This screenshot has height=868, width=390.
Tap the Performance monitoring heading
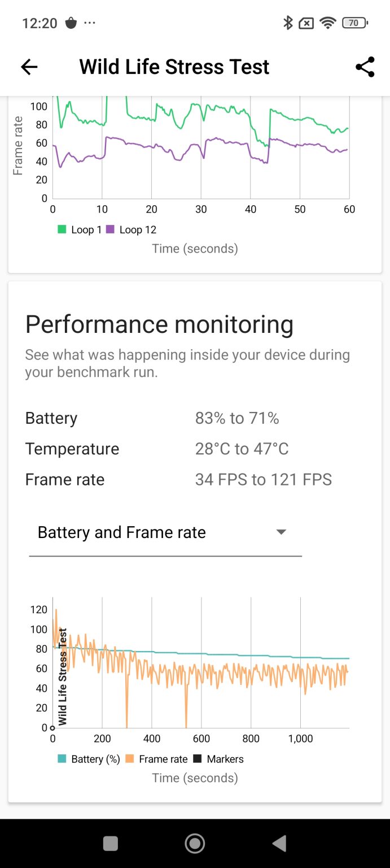pos(159,324)
